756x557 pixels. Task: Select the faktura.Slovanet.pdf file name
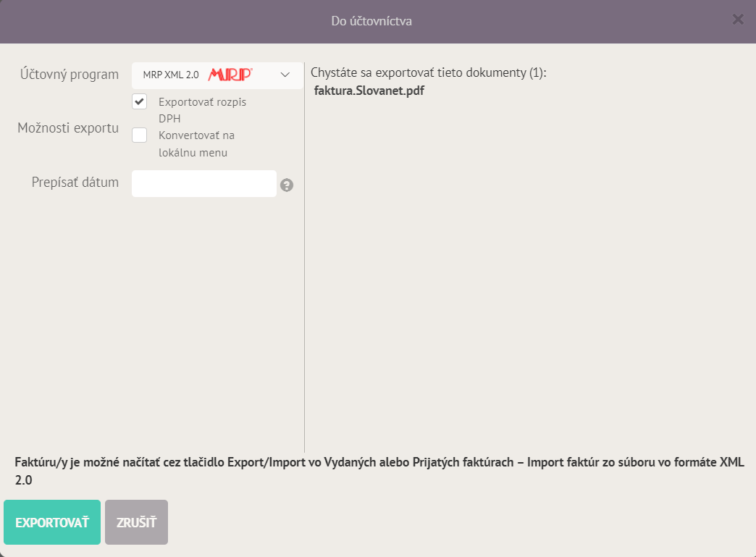click(x=369, y=91)
